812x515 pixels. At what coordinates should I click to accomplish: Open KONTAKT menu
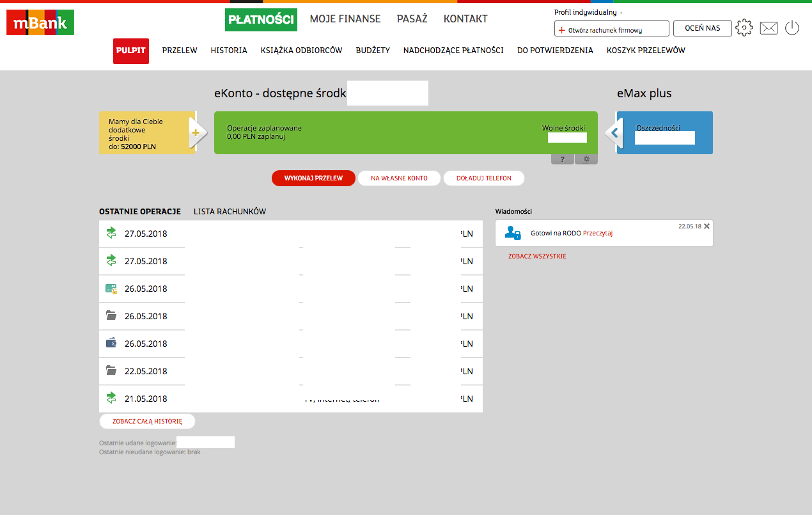click(465, 19)
